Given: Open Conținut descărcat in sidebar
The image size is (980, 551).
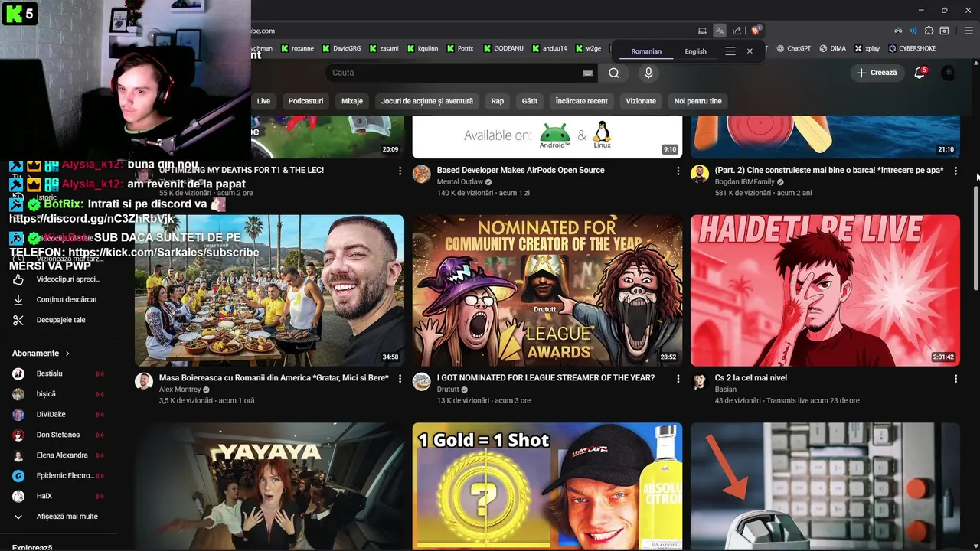Looking at the screenshot, I should tap(60, 299).
